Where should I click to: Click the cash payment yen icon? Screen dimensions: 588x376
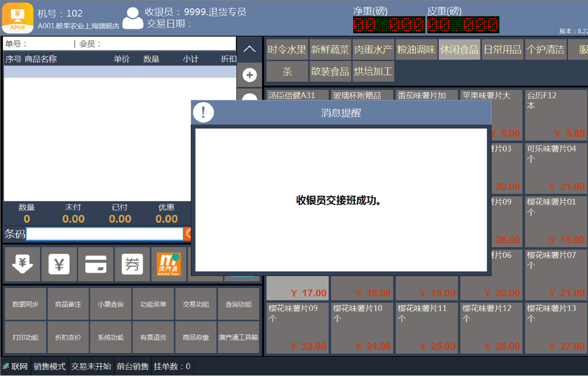[59, 264]
